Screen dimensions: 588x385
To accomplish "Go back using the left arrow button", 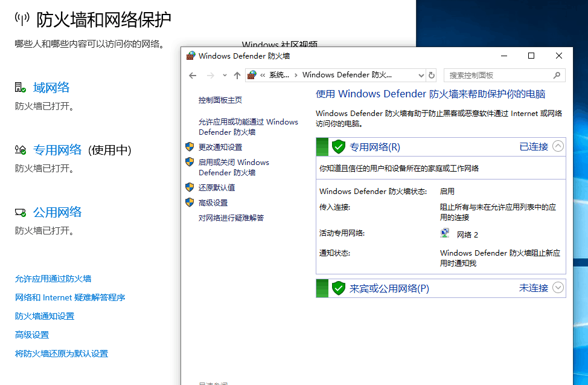I will pyautogui.click(x=193, y=76).
